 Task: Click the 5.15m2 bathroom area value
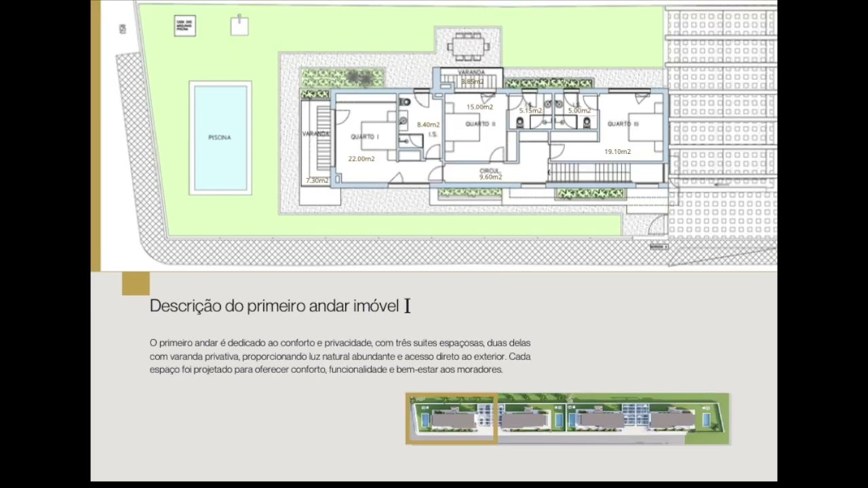(530, 110)
